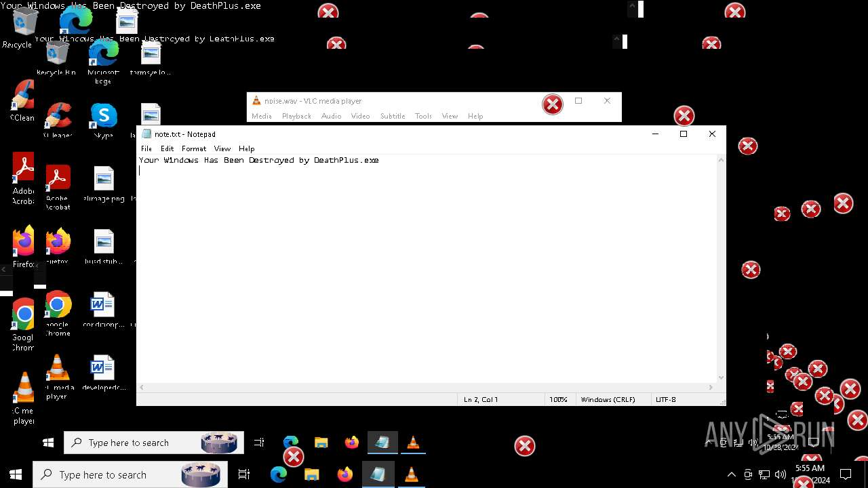Open Notepad's View menu
Screen dimensions: 868x488
(x=222, y=148)
